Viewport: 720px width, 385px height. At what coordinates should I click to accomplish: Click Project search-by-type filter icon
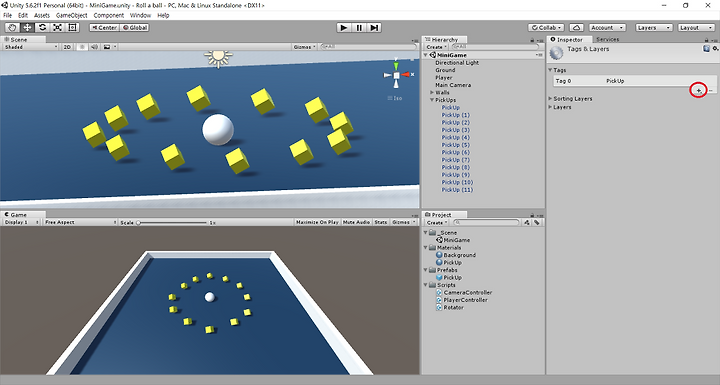[x=527, y=222]
